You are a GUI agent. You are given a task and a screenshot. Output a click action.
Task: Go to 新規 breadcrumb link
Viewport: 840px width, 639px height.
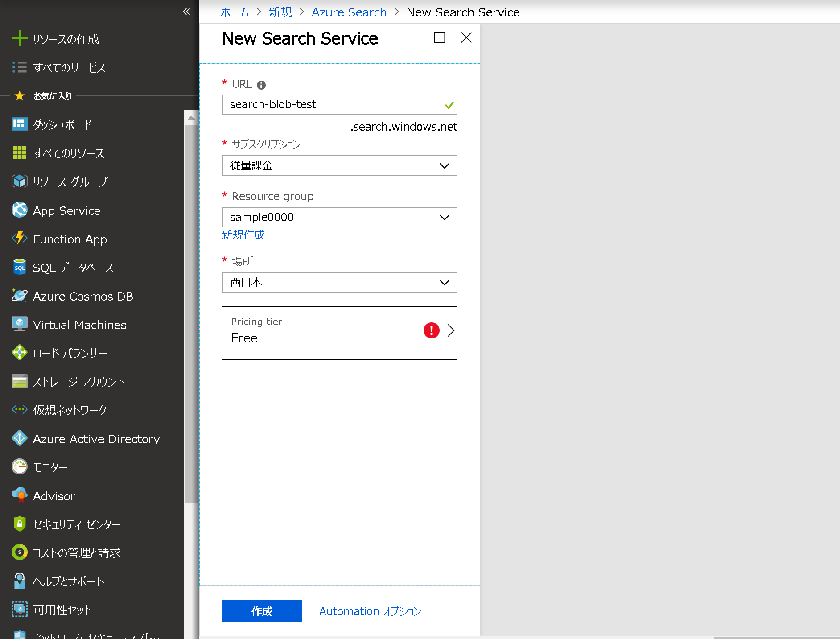tap(280, 12)
